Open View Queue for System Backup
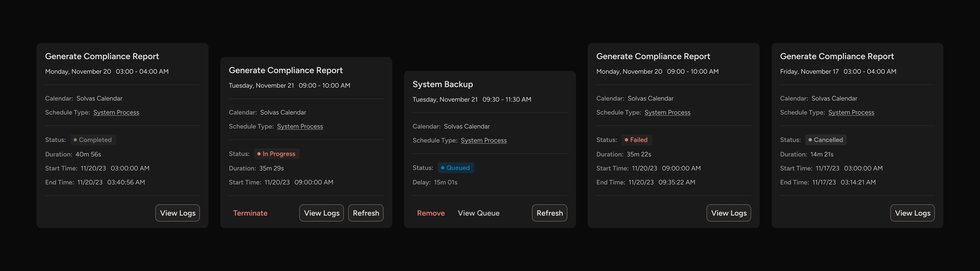The height and width of the screenshot is (271, 980). click(479, 213)
